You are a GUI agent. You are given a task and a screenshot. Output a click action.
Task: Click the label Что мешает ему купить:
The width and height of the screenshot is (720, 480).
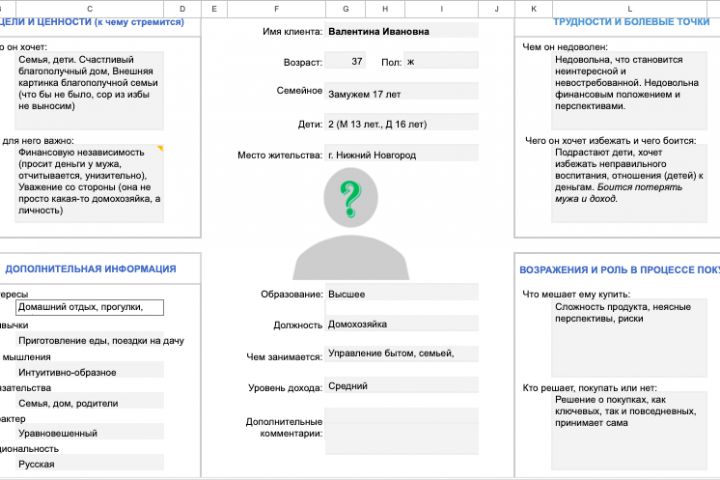pyautogui.click(x=576, y=294)
